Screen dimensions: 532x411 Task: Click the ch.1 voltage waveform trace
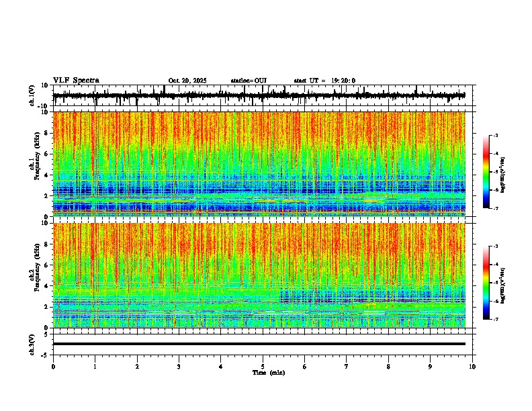point(259,95)
